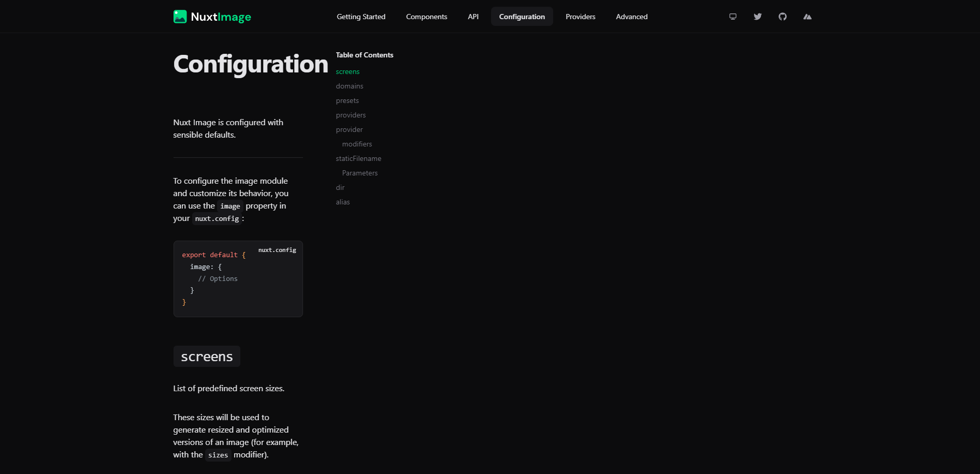Go to the Providers section
The width and height of the screenshot is (980, 474).
[580, 16]
